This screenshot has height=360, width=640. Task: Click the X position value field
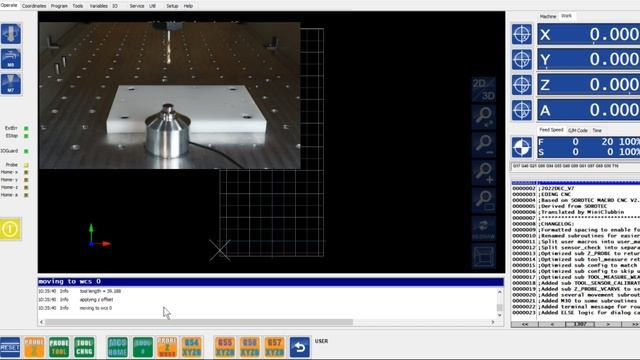pos(589,34)
